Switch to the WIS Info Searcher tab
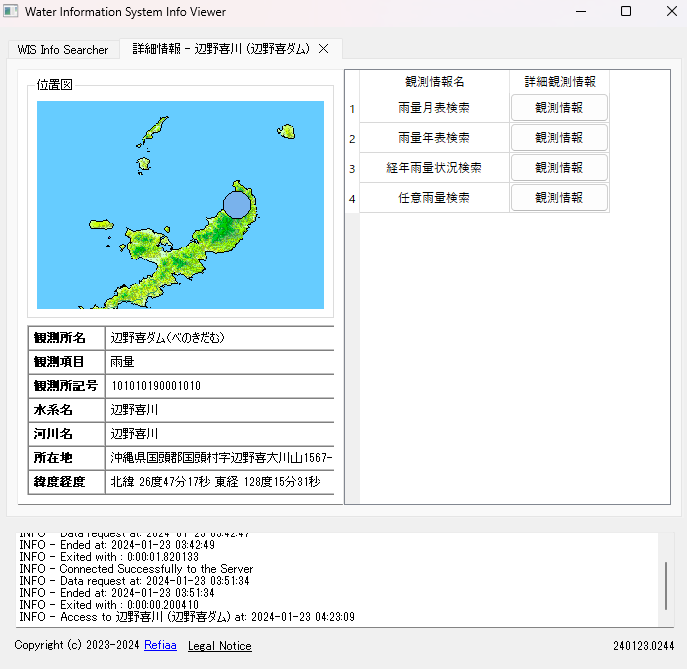Image resolution: width=687 pixels, height=669 pixels. click(x=63, y=50)
